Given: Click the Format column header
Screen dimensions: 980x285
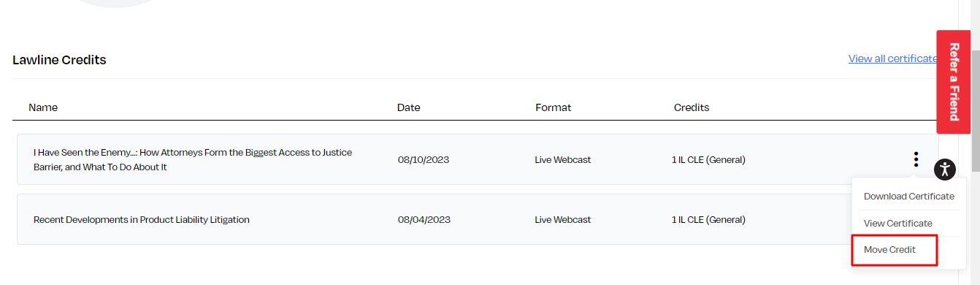Looking at the screenshot, I should click(554, 107).
